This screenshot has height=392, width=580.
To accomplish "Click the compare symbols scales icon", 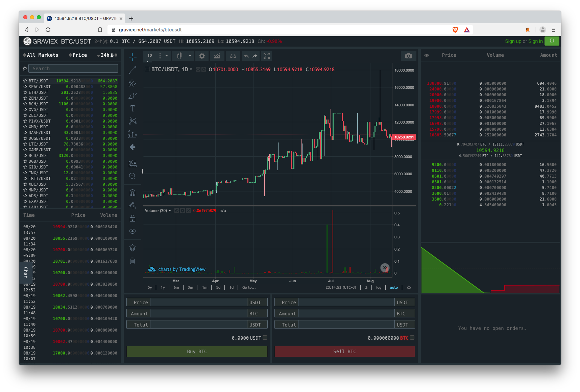I will point(233,56).
